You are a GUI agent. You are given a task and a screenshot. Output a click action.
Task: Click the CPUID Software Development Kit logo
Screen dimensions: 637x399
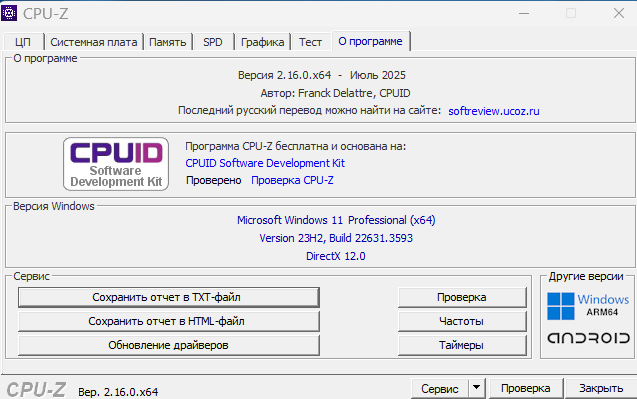coord(116,164)
